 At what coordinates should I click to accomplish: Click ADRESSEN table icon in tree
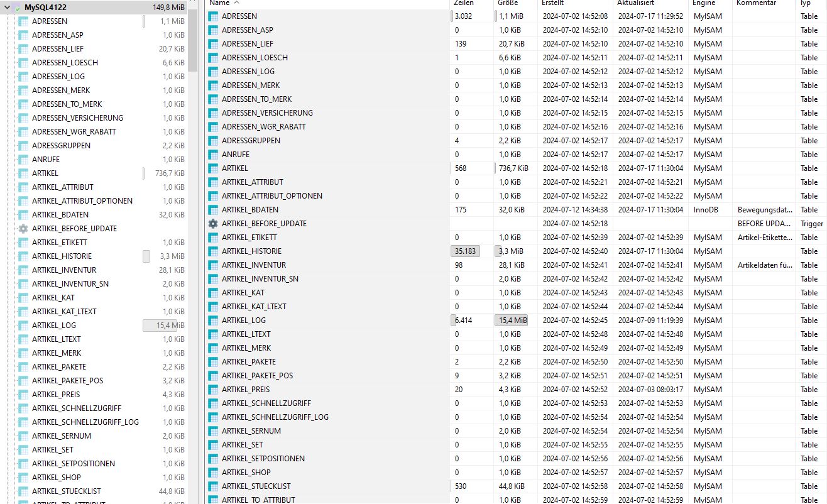click(x=23, y=21)
